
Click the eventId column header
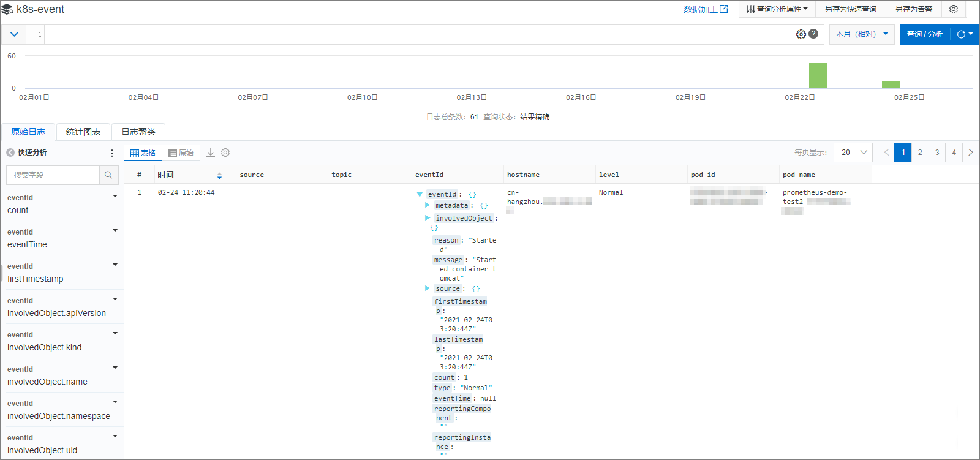[429, 175]
